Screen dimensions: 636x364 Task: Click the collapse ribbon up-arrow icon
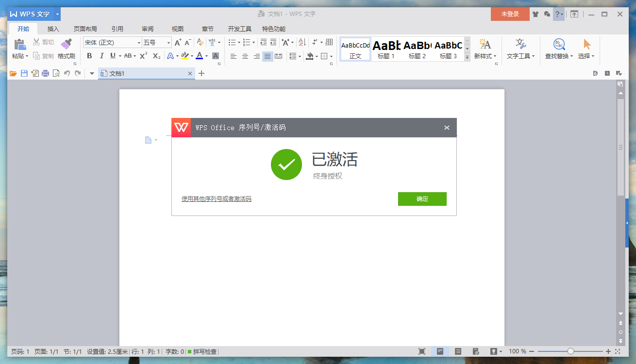(x=574, y=14)
